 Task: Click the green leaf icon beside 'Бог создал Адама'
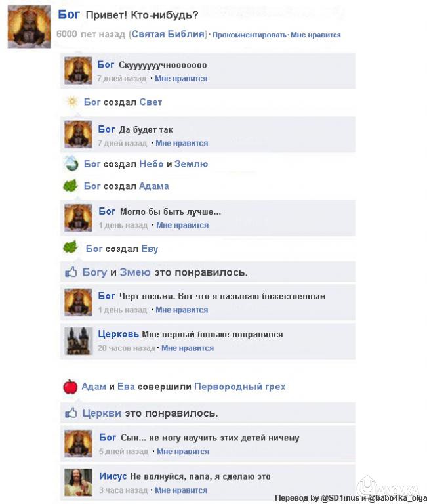(x=71, y=186)
